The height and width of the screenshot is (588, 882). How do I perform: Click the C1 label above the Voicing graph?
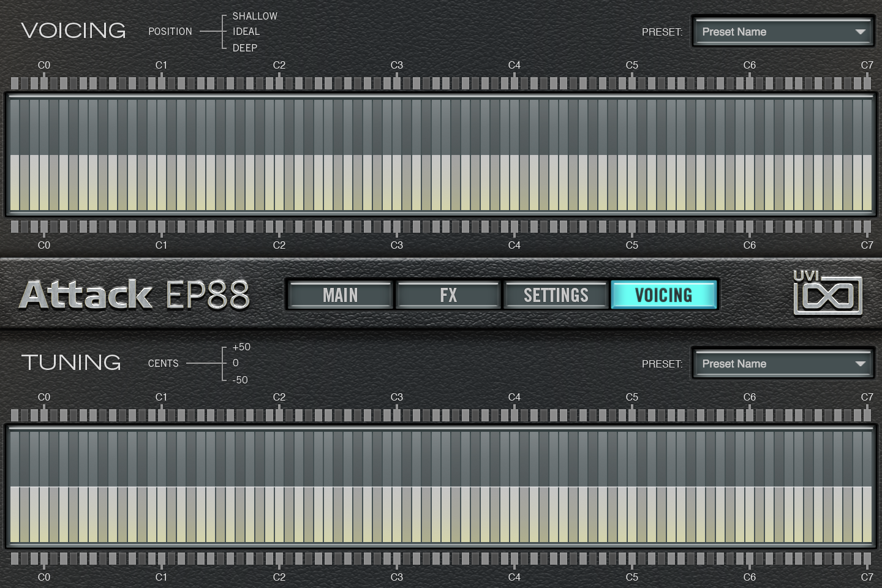(161, 65)
